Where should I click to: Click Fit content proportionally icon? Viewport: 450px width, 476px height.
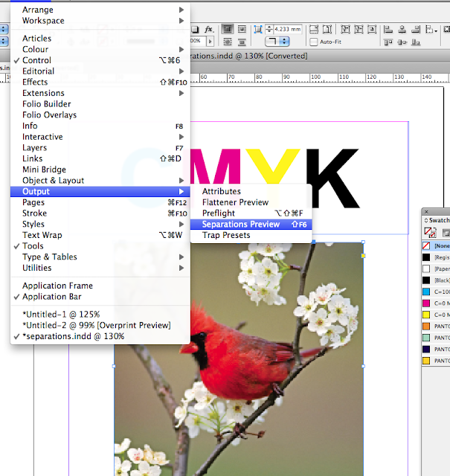tap(327, 30)
